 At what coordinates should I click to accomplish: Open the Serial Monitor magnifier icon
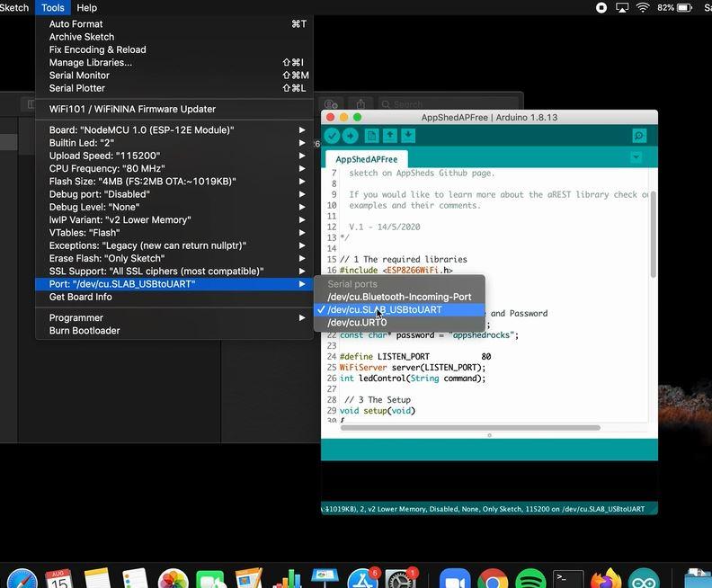639,136
